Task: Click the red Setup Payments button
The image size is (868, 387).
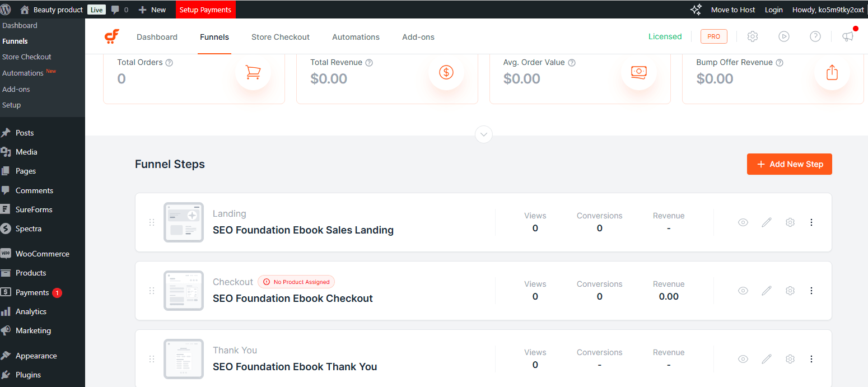Action: [x=205, y=10]
